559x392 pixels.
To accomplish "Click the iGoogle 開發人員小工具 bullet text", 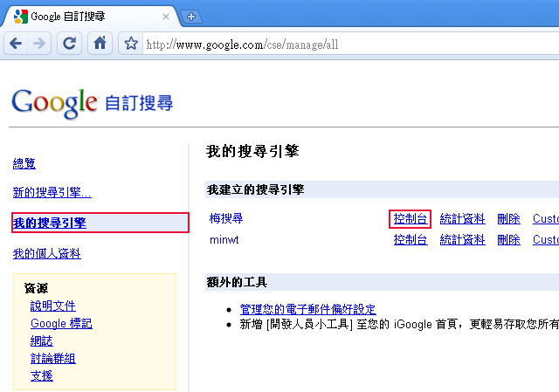I will 399,324.
